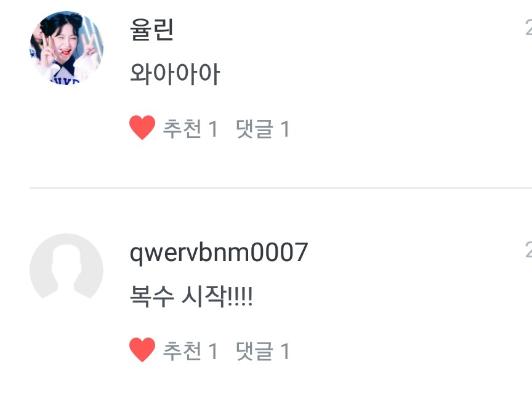Tap the red heart under qwervbnm0007's comment
Viewport: 532px width, 399px height.
click(x=142, y=350)
